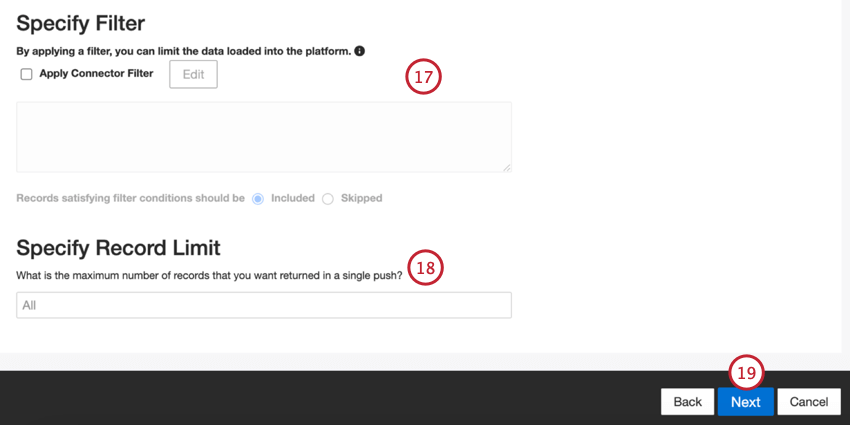Click the red step 19 marker
Screen dimensions: 850x425
point(746,372)
